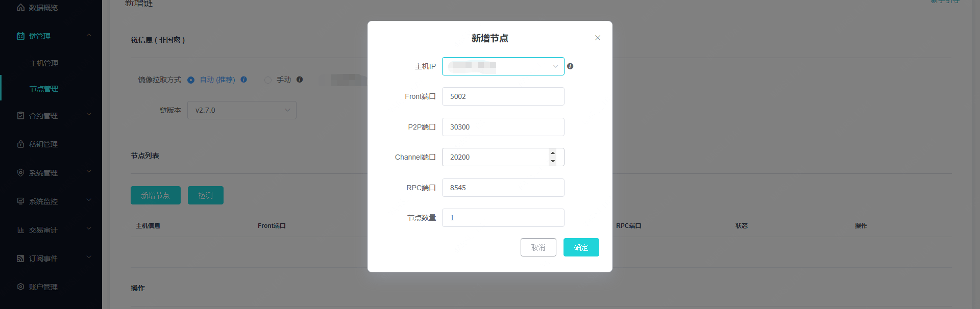This screenshot has height=309, width=980.
Task: Click the private key management lock icon
Action: pyautogui.click(x=20, y=144)
